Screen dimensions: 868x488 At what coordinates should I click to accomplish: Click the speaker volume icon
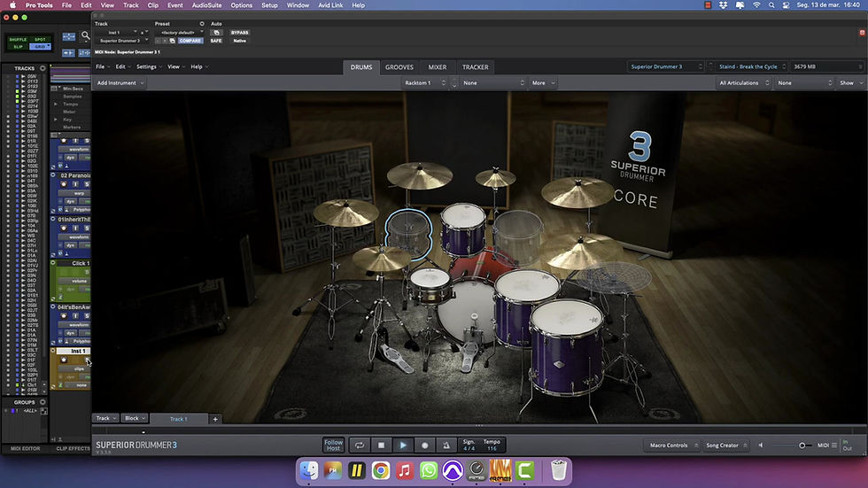tap(761, 445)
